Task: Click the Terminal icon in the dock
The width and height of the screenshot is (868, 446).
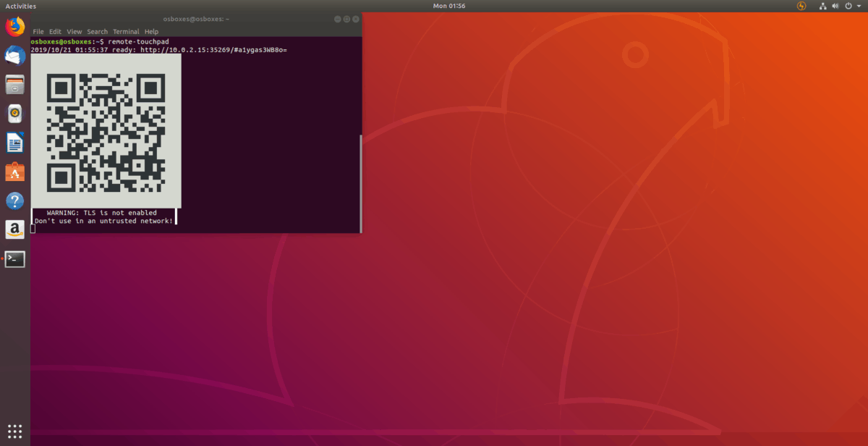Action: coord(14,258)
